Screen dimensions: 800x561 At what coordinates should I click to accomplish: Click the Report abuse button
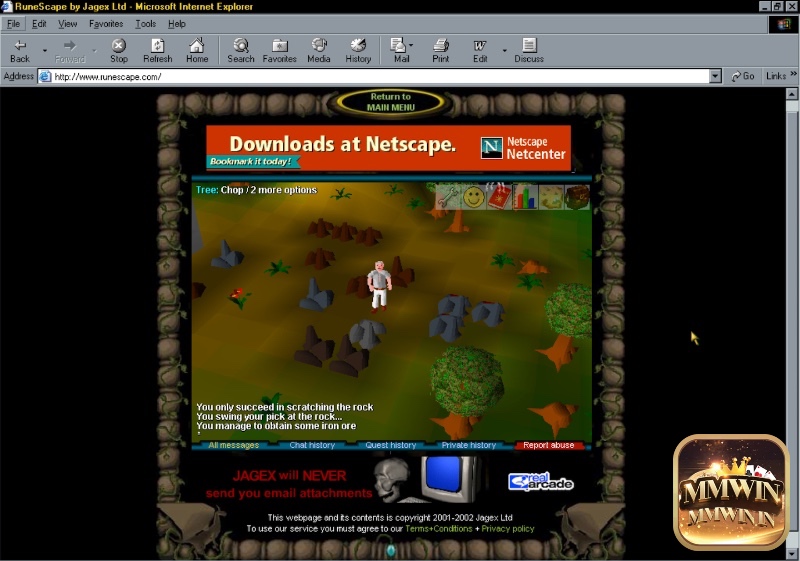(548, 445)
